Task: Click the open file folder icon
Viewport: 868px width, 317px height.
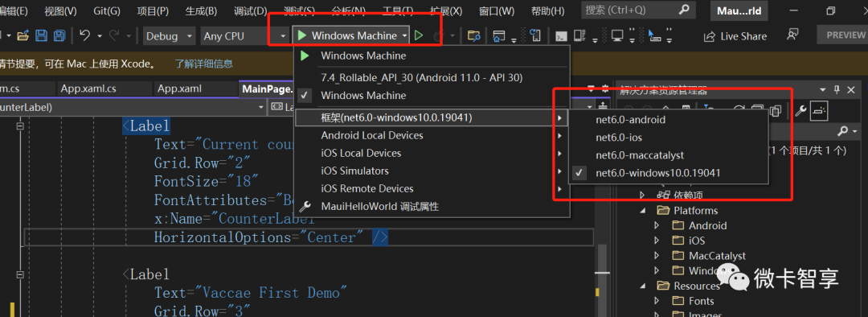Action: [23, 36]
